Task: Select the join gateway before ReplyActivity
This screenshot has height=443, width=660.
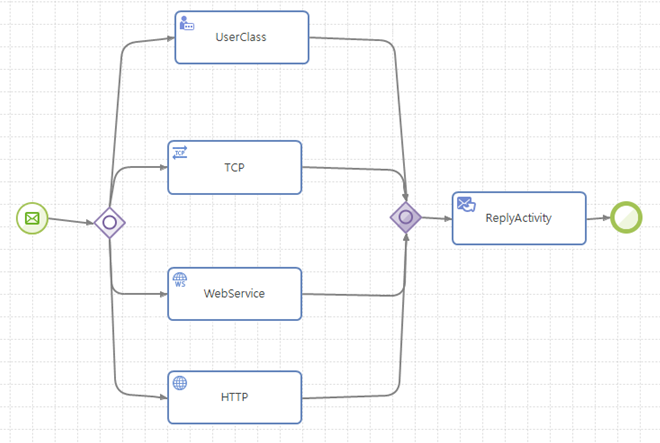Action: (406, 216)
